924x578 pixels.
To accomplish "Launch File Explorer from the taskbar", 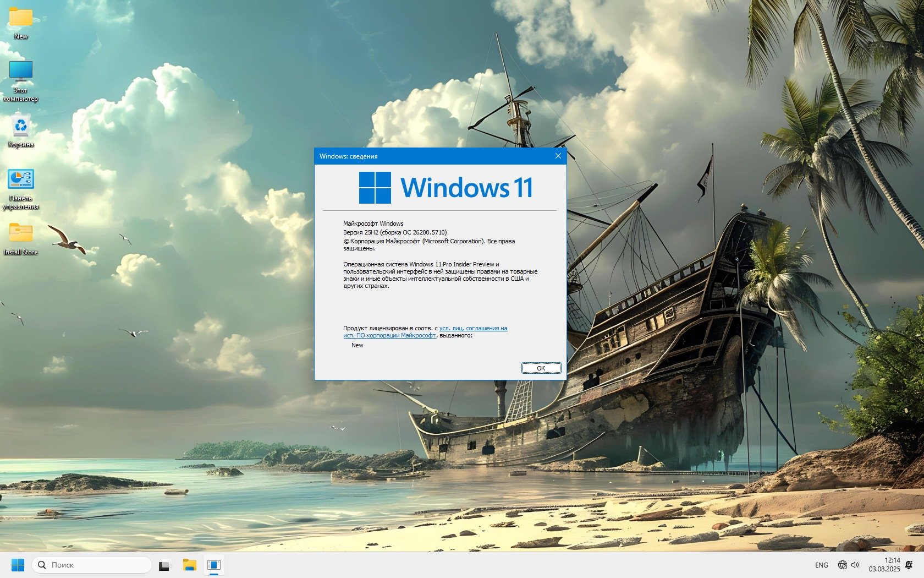I will (189, 565).
